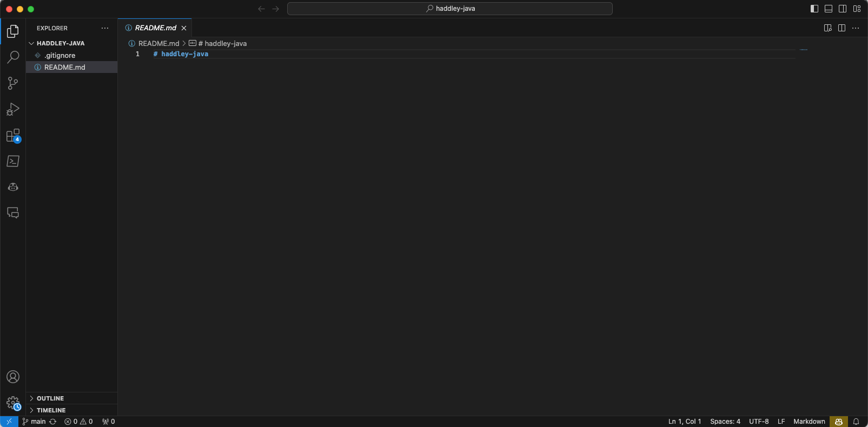Open Explorer views and more actions menu

coord(105,28)
